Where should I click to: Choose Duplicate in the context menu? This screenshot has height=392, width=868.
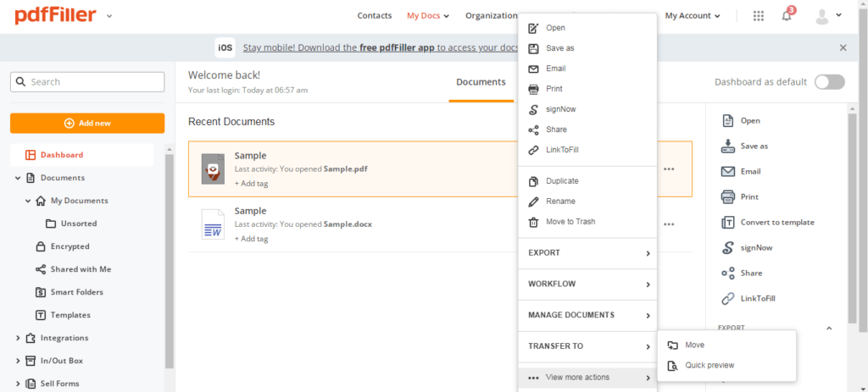click(587, 181)
